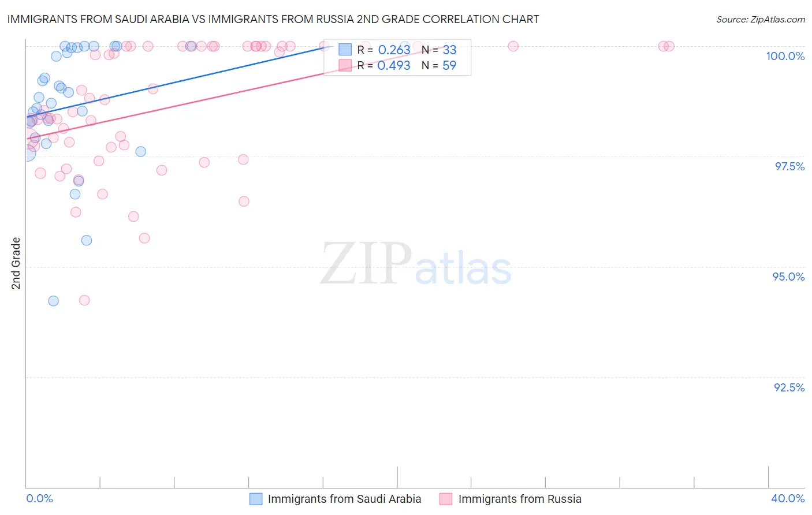Image resolution: width=812 pixels, height=515 pixels.
Task: Click the 0.0% x-axis label
Action: pyautogui.click(x=39, y=498)
